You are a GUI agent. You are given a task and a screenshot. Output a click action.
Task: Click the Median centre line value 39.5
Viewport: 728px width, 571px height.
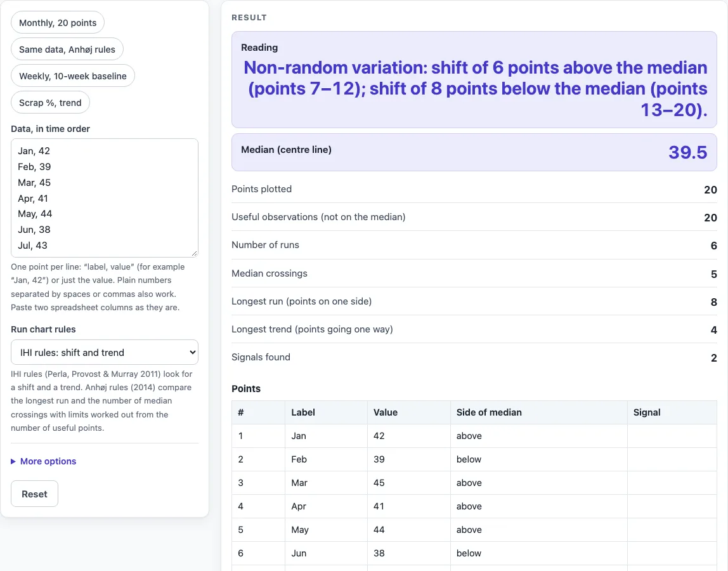687,152
